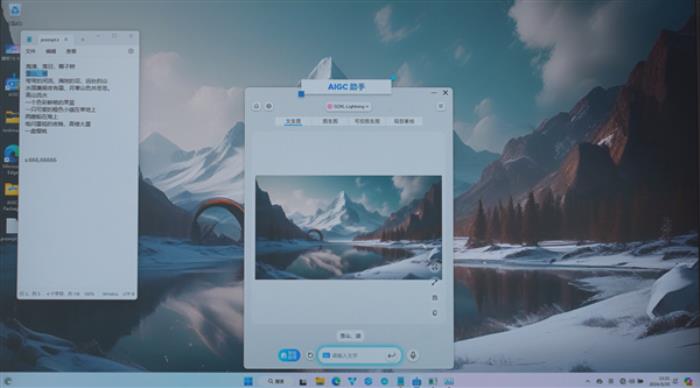Click the suggested prompt chip above input box
Viewport: 700px width, 388px height.
(x=350, y=336)
